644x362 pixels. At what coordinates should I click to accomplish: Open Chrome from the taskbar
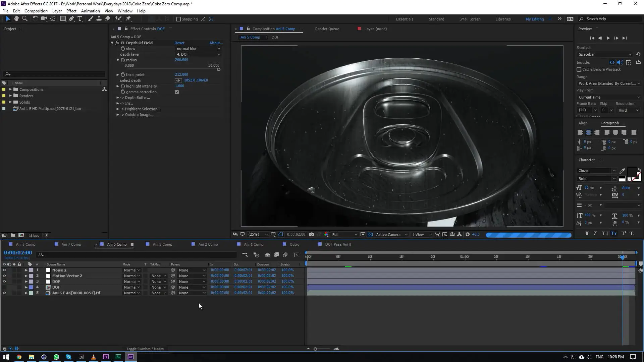point(19,357)
